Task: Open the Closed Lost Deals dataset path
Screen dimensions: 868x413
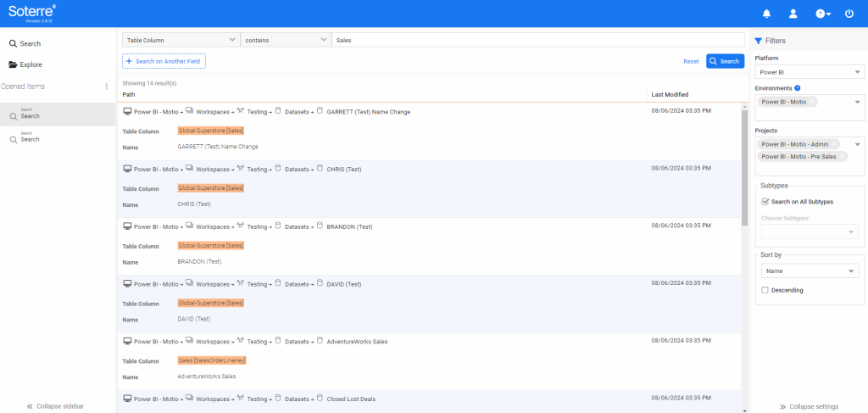Action: [352, 399]
